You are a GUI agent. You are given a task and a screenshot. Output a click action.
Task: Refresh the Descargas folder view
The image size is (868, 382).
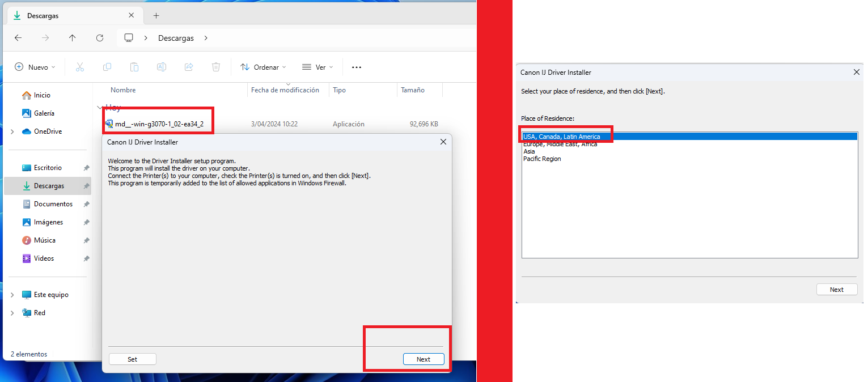(x=100, y=38)
